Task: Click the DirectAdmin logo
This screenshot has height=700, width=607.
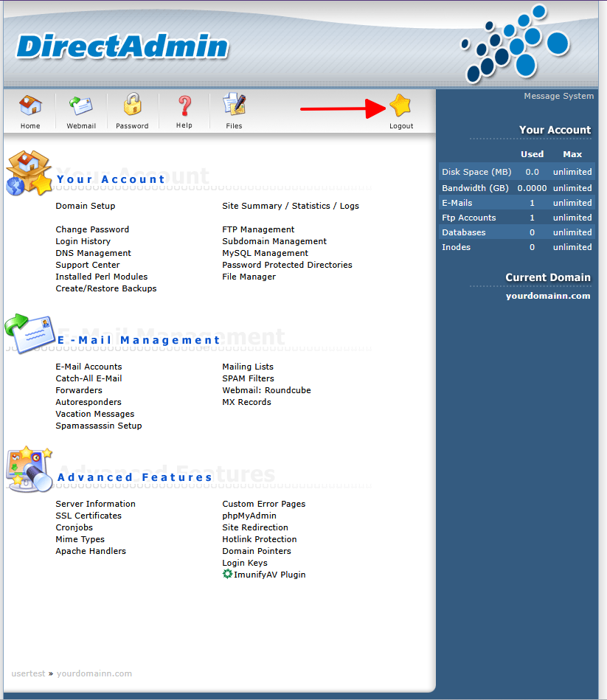Action: pos(122,46)
